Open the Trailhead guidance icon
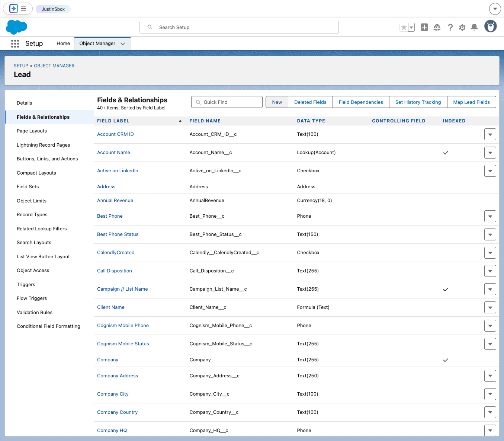504x441 pixels. pos(437,27)
